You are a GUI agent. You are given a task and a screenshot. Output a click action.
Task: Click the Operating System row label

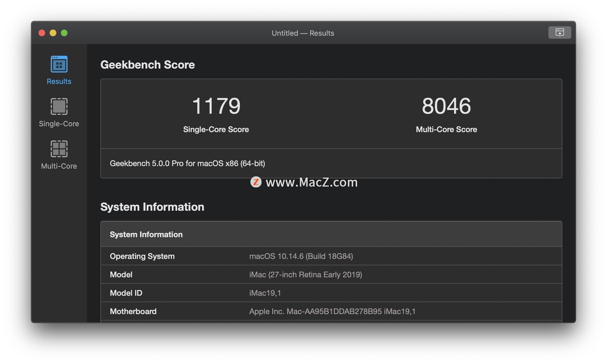[x=142, y=256]
